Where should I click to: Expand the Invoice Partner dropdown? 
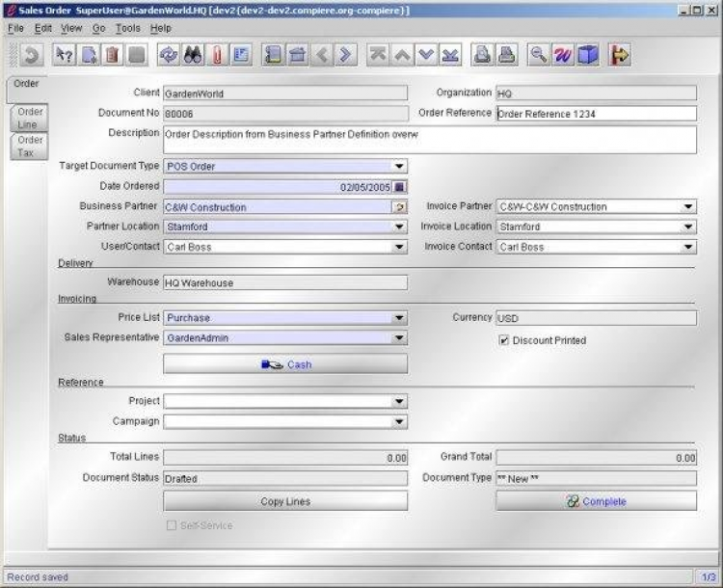[x=688, y=207]
